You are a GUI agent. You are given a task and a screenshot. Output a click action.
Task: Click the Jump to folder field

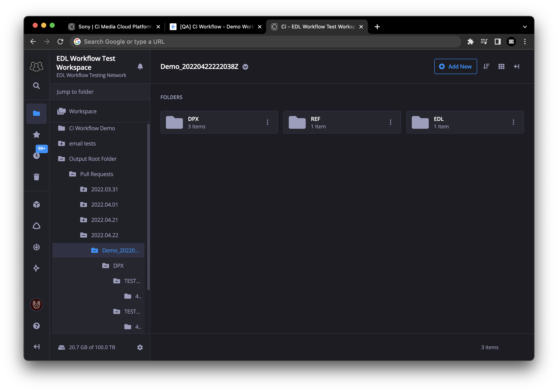[100, 92]
